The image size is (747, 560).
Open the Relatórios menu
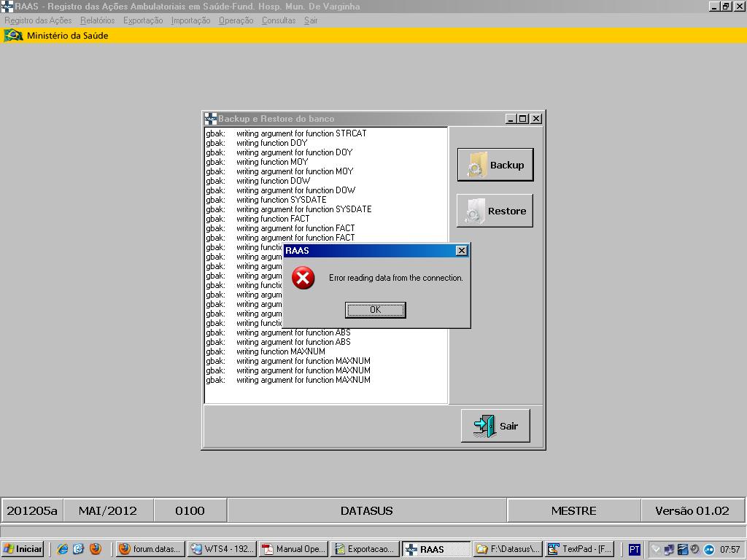click(x=97, y=20)
